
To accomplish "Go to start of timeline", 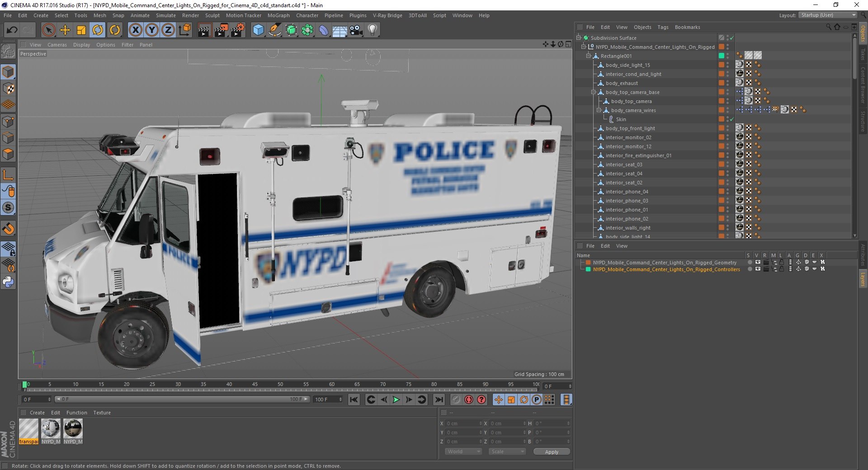I will tap(354, 399).
